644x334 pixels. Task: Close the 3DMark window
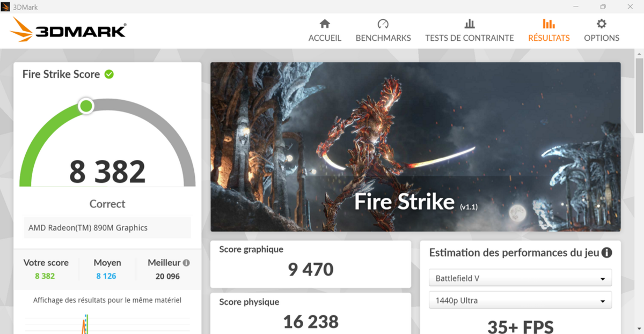[x=630, y=7]
